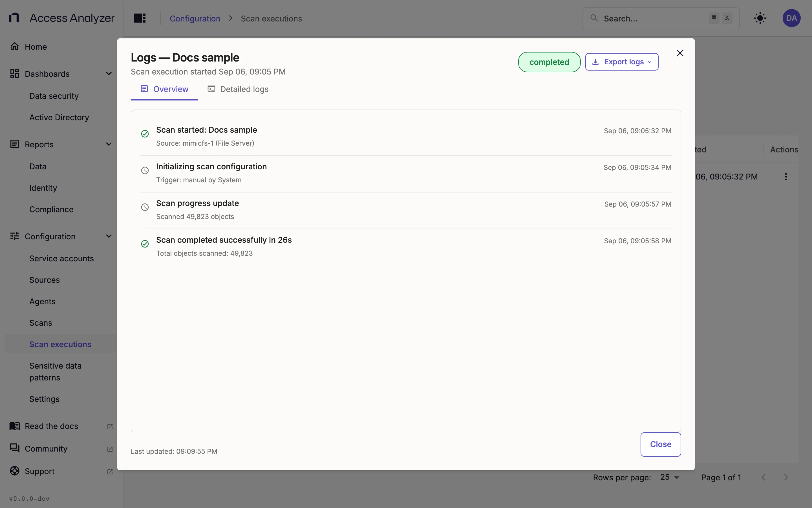Open the Data report
This screenshot has width=812, height=508.
[37, 166]
